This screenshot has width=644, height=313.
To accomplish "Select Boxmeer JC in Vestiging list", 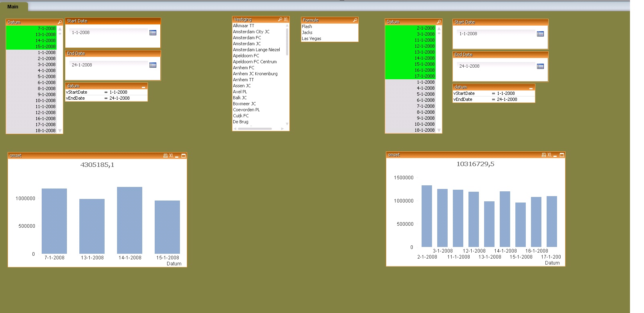I will point(259,104).
